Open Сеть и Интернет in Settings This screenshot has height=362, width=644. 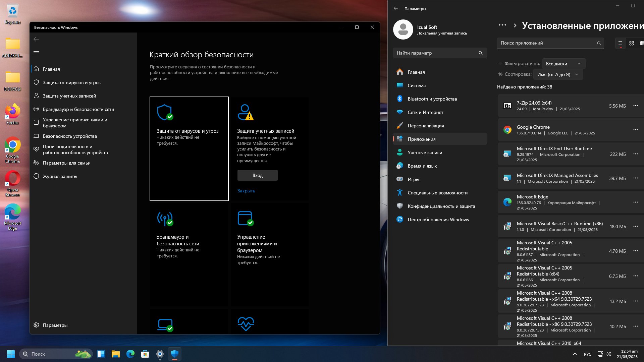(x=440, y=112)
